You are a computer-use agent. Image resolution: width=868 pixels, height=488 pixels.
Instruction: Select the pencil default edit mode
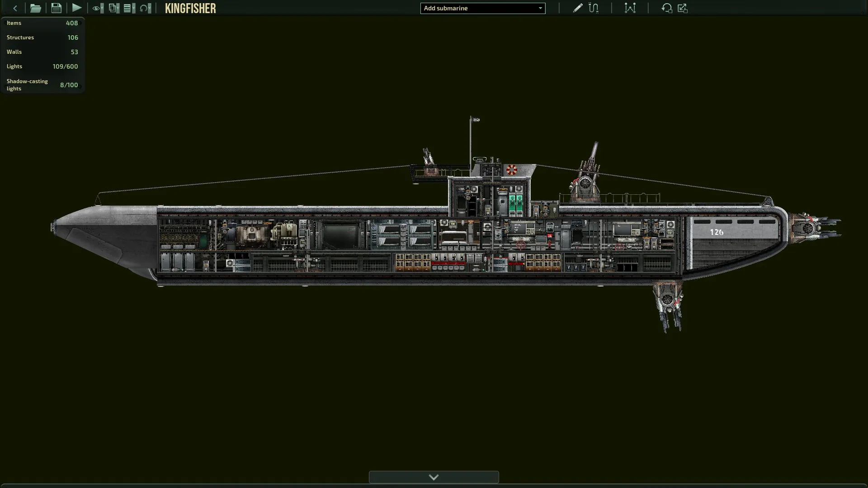coord(577,8)
